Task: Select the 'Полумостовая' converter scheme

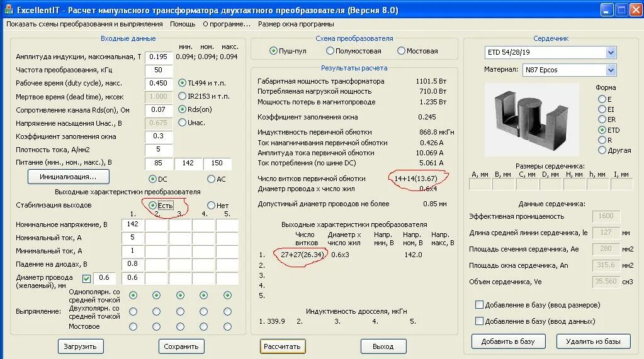Action: (x=330, y=51)
